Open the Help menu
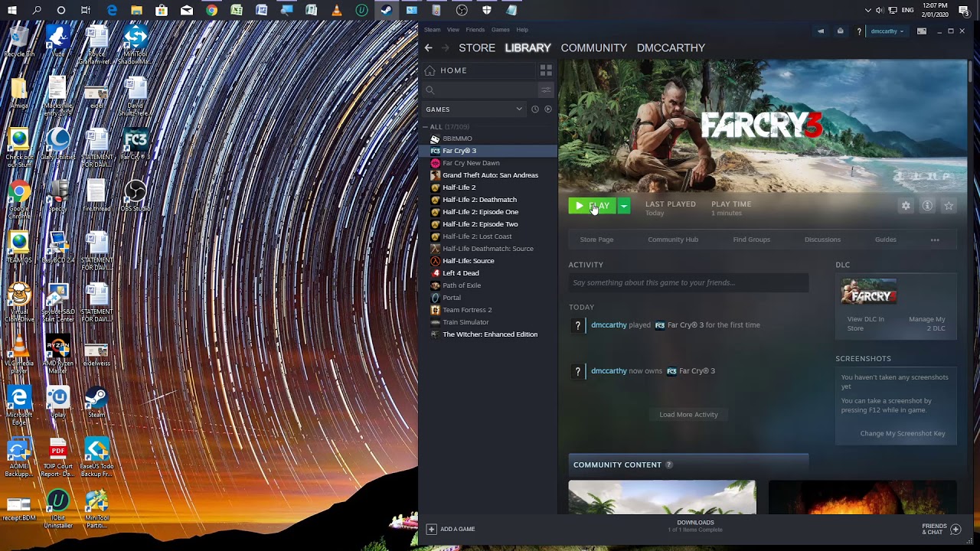This screenshot has height=551, width=980. coord(522,30)
